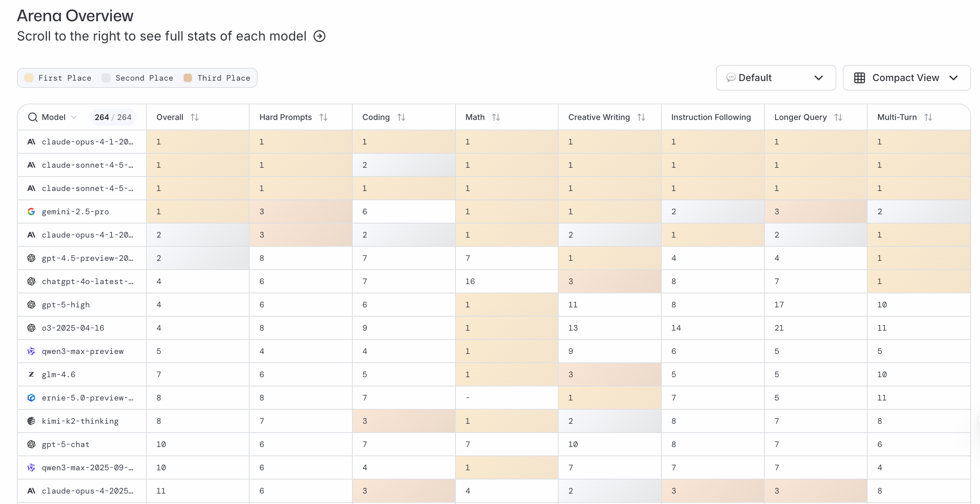Click the kimi-k2-thinking model name
This screenshot has width=980, height=504.
[x=80, y=421]
